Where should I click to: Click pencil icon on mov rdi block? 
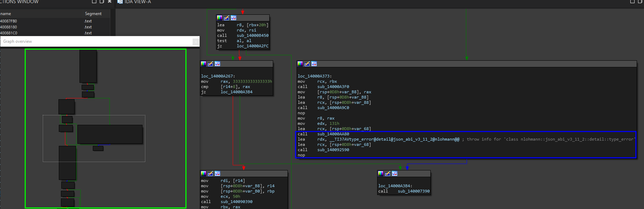[210, 174]
